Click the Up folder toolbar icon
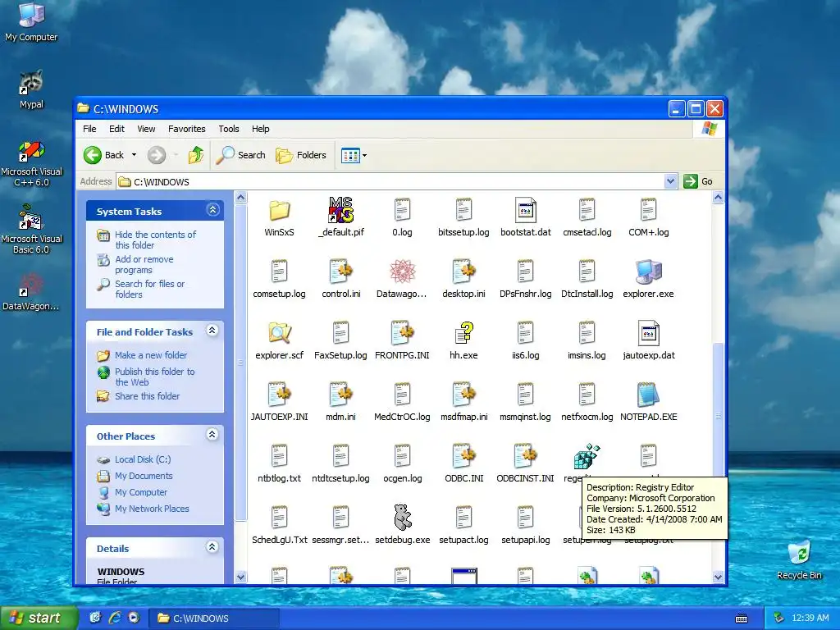This screenshot has width=840, height=630. pyautogui.click(x=196, y=155)
